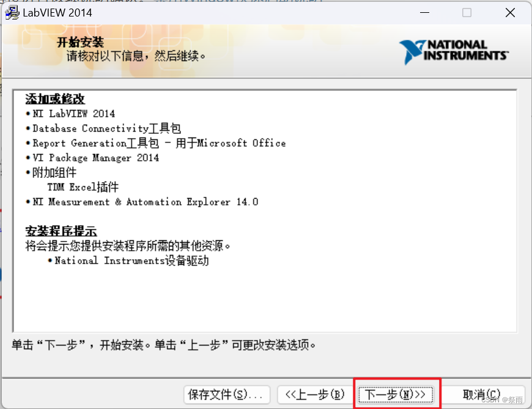Select the VI Package Manager 2014 entry
Screen dimensions: 532x409
click(98, 158)
